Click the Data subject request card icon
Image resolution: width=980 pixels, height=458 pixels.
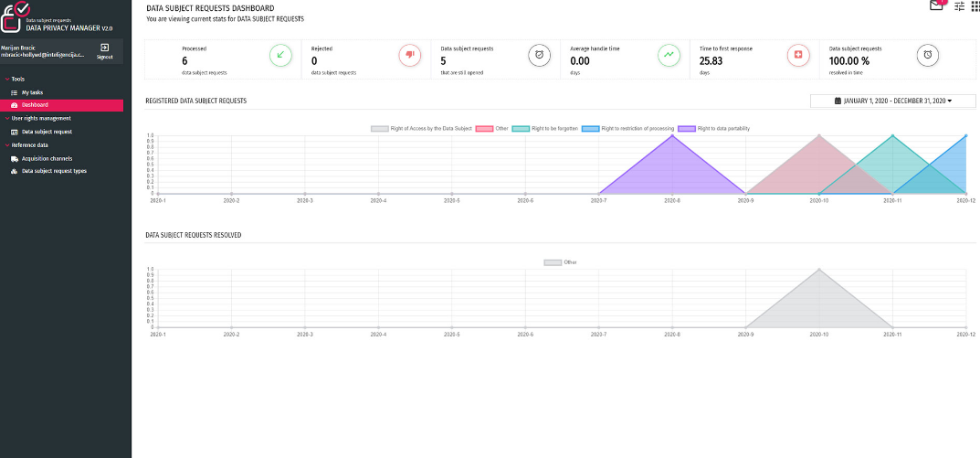(15, 132)
